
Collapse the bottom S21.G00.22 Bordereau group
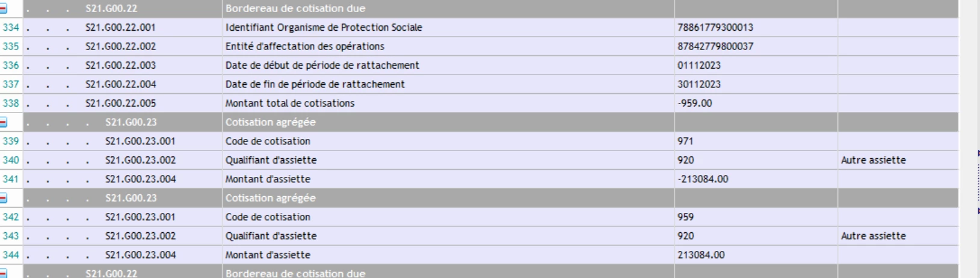coord(3,273)
